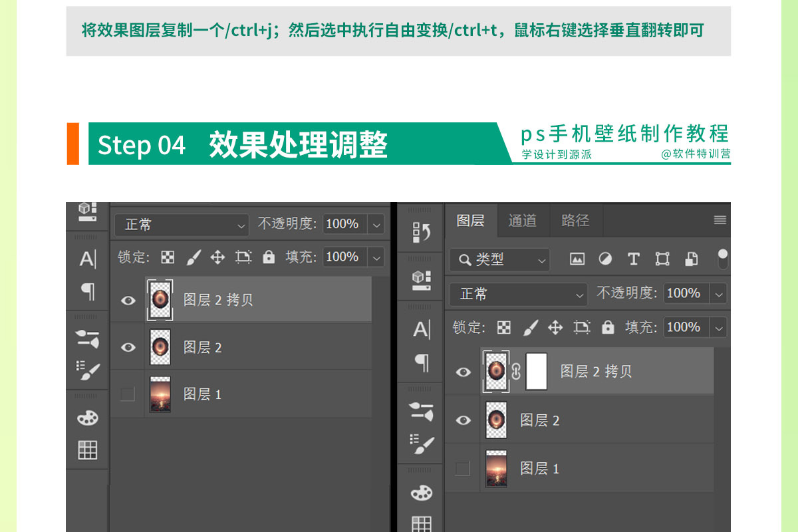This screenshot has width=798, height=532.
Task: Select 图层 1 layer in the right panel
Action: click(x=539, y=469)
